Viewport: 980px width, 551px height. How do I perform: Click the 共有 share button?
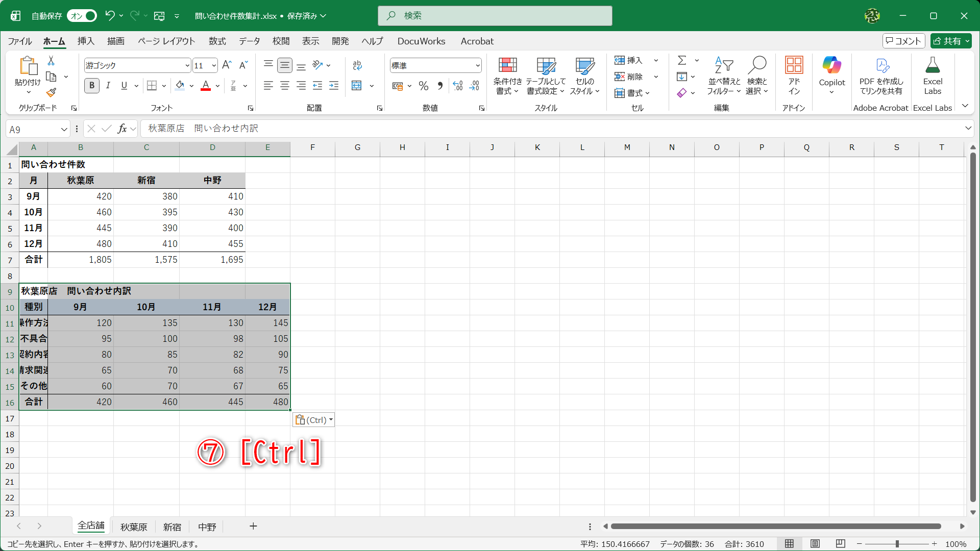pyautogui.click(x=950, y=41)
